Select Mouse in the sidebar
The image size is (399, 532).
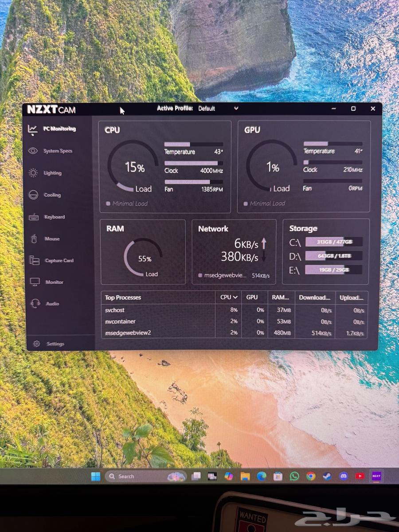point(44,239)
